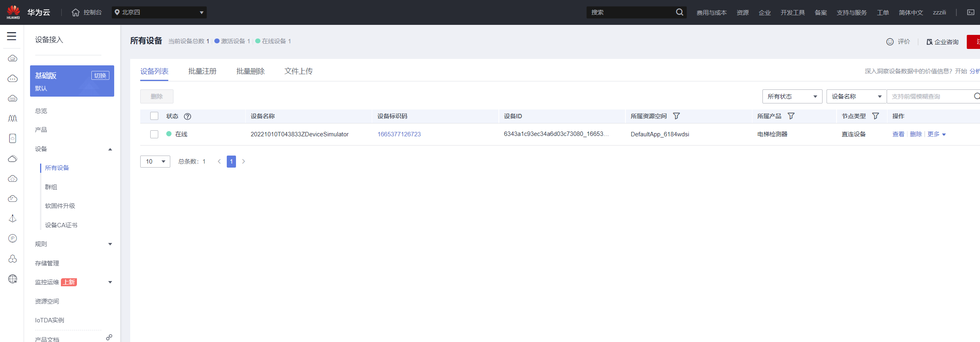The height and width of the screenshot is (342, 980).
Task: Click the globe sidebar icon
Action: 12,279
